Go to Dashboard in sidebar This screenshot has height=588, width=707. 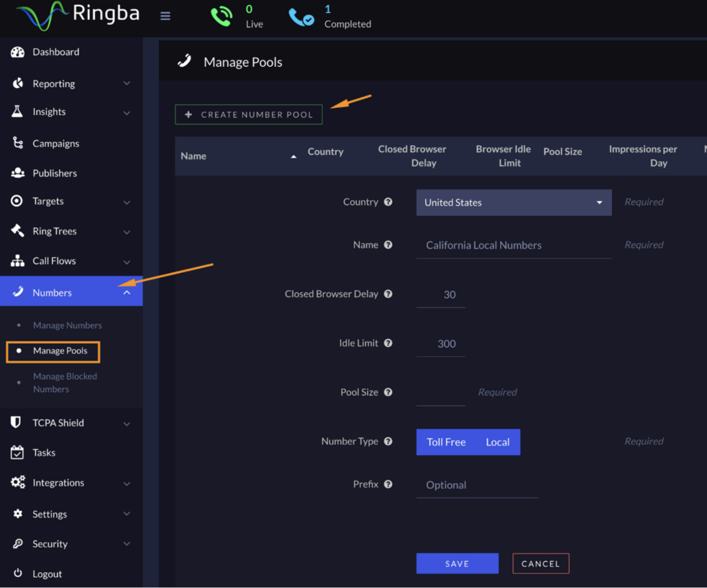coord(56,52)
